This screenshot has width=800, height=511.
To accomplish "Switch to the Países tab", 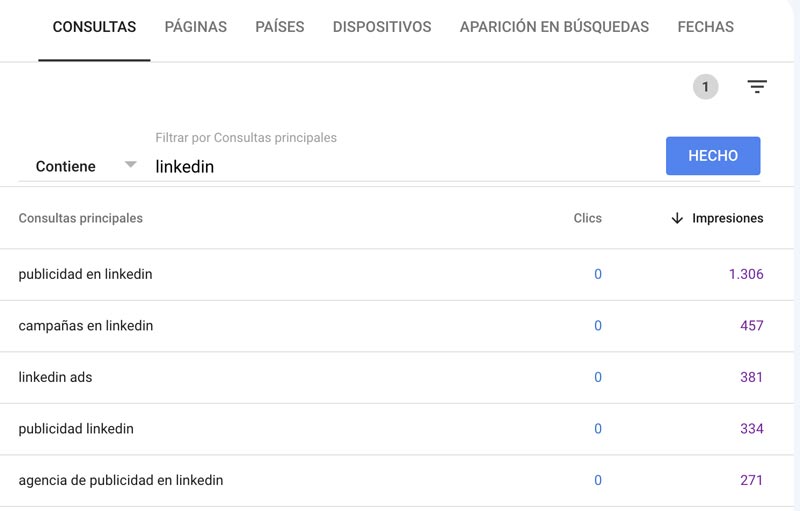I will click(x=280, y=27).
